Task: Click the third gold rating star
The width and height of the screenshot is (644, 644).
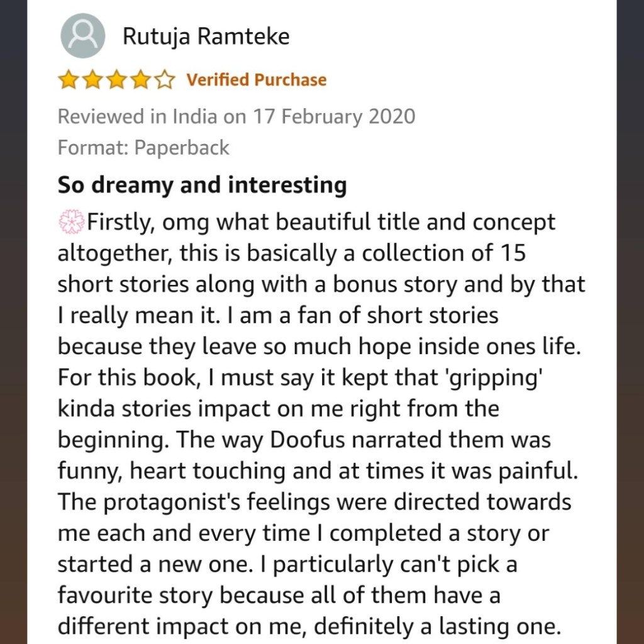Action: pos(116,80)
